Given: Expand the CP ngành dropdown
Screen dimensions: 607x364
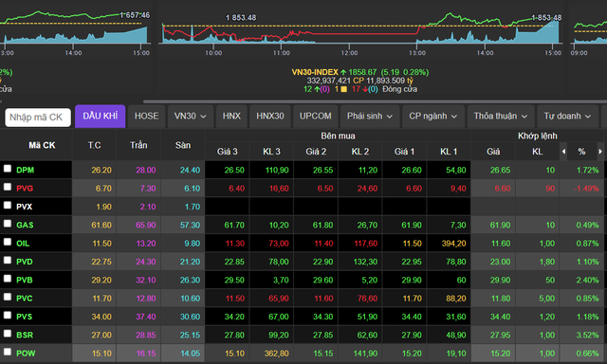Looking at the screenshot, I should click(433, 116).
